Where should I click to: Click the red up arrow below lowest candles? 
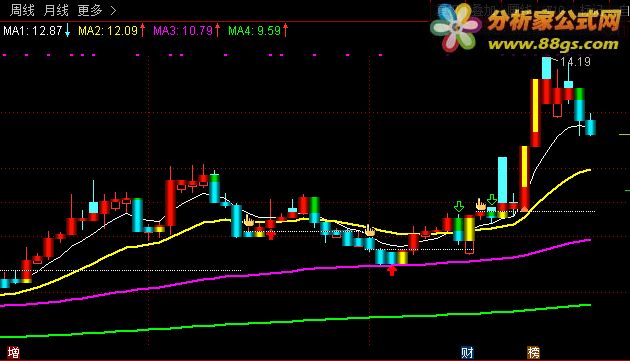pyautogui.click(x=392, y=271)
